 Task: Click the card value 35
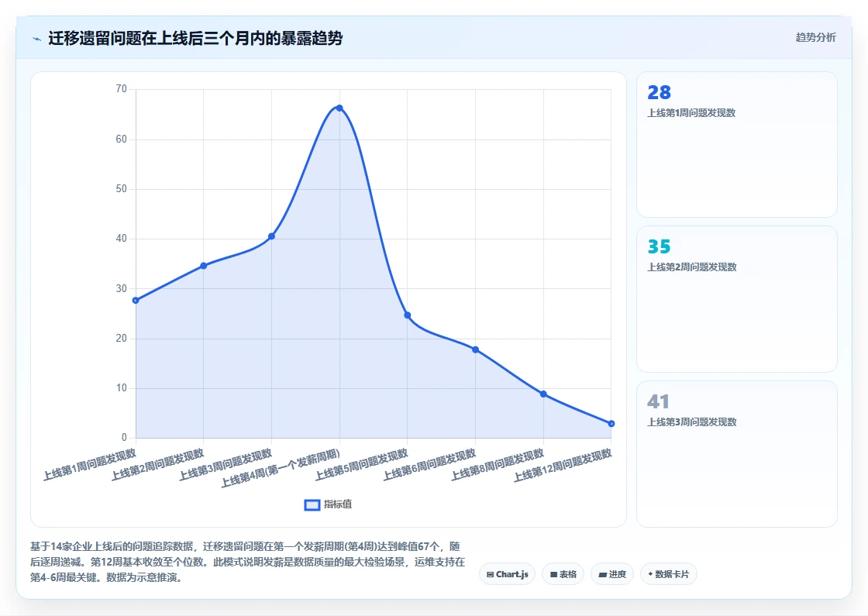(x=659, y=246)
